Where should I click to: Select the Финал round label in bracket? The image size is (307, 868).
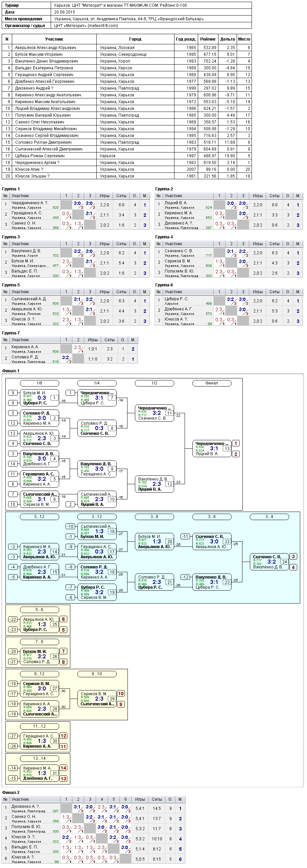(x=212, y=383)
